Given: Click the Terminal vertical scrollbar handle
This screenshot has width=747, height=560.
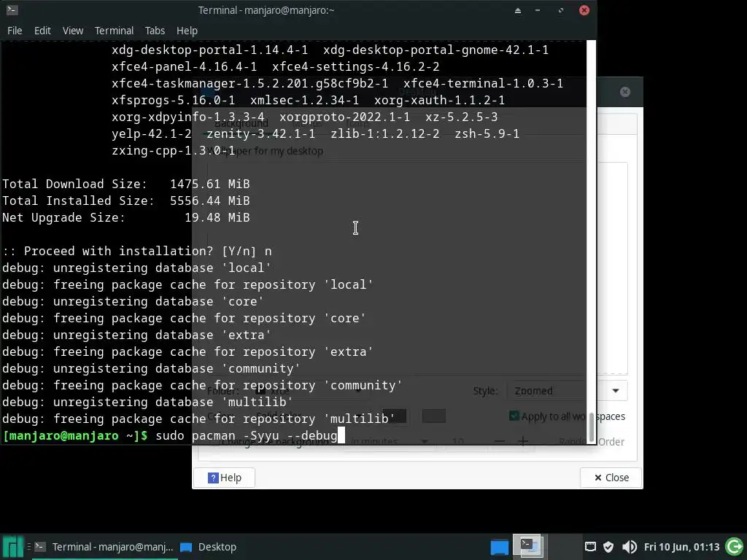Looking at the screenshot, I should click(591, 427).
